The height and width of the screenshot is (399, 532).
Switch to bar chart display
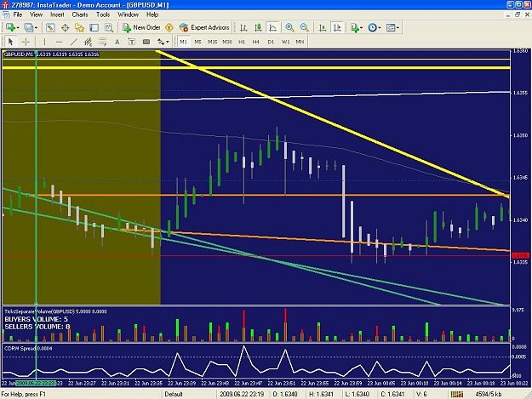coord(243,28)
